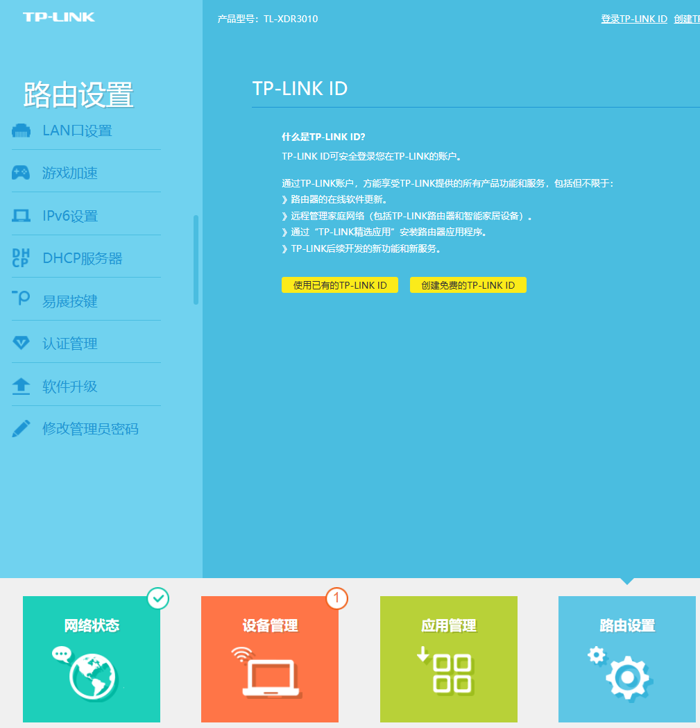Switch to 应用管理 tab
Viewport: 700px width, 728px height.
pos(448,659)
